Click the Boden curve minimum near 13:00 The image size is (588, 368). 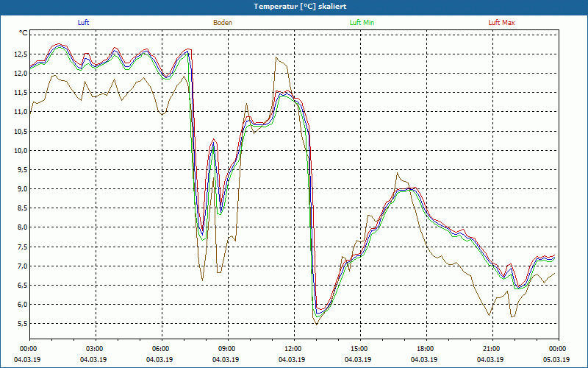pyautogui.click(x=317, y=325)
